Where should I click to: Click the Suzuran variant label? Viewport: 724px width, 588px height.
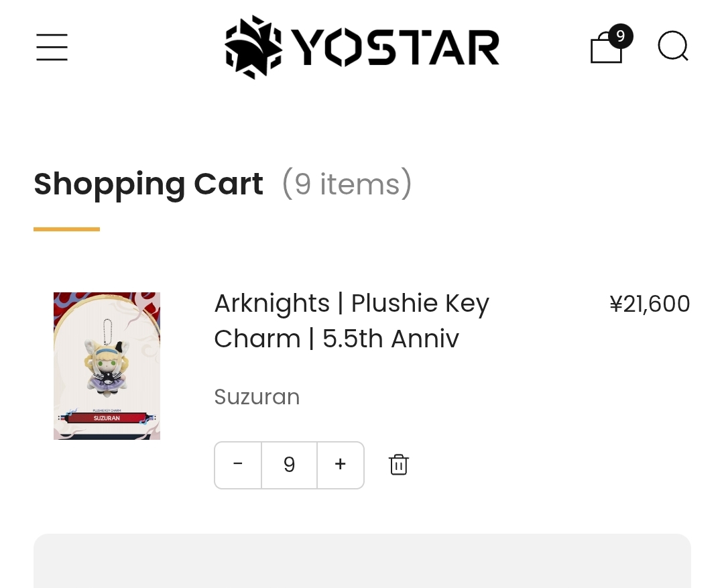(x=257, y=397)
